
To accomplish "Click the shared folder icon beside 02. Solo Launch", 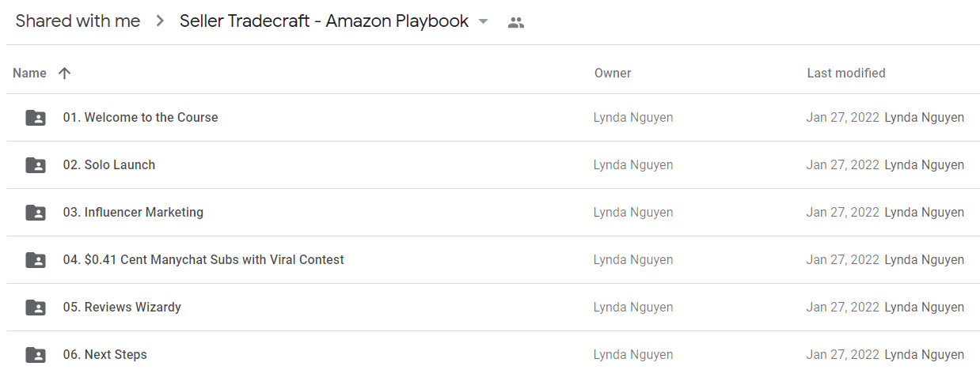I will pyautogui.click(x=36, y=165).
